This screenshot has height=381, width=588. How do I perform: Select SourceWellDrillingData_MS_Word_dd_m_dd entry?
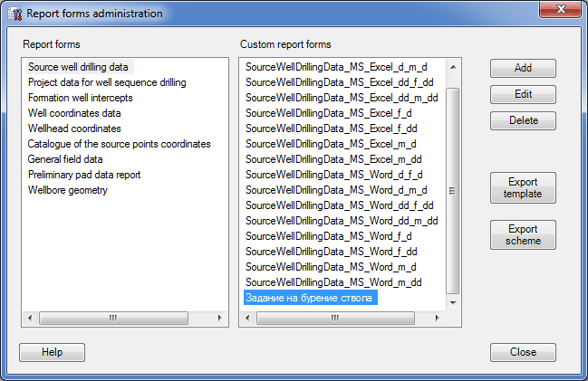pos(342,221)
